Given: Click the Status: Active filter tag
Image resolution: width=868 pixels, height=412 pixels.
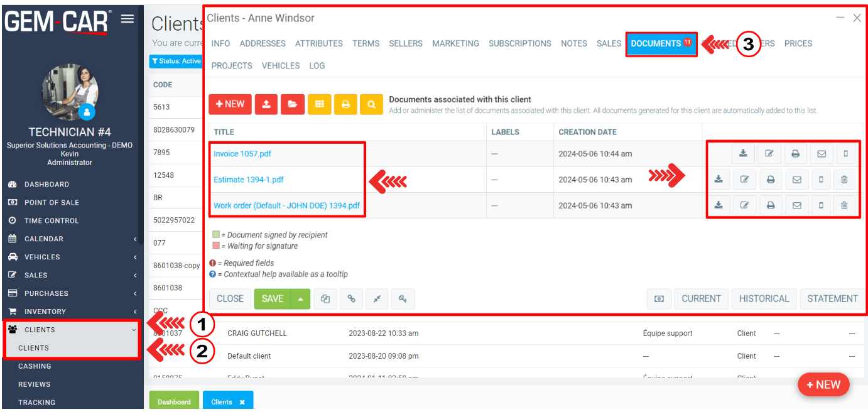Looking at the screenshot, I should point(176,61).
